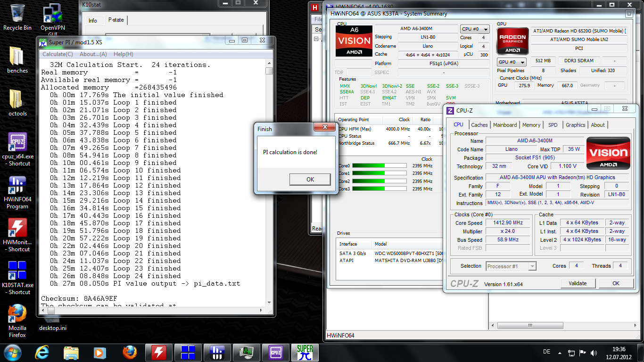Viewport: 644px width, 362px height.
Task: Show hidden tray icons arrow
Action: 560,353
